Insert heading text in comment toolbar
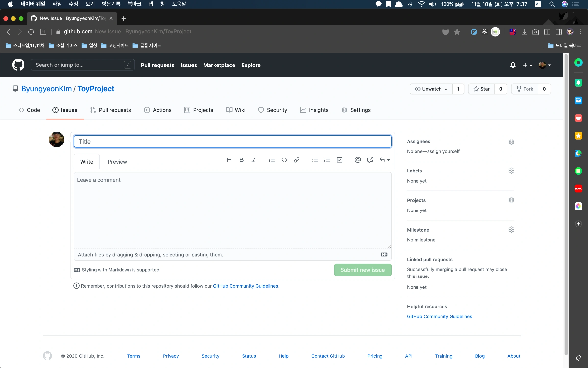 [x=229, y=160]
